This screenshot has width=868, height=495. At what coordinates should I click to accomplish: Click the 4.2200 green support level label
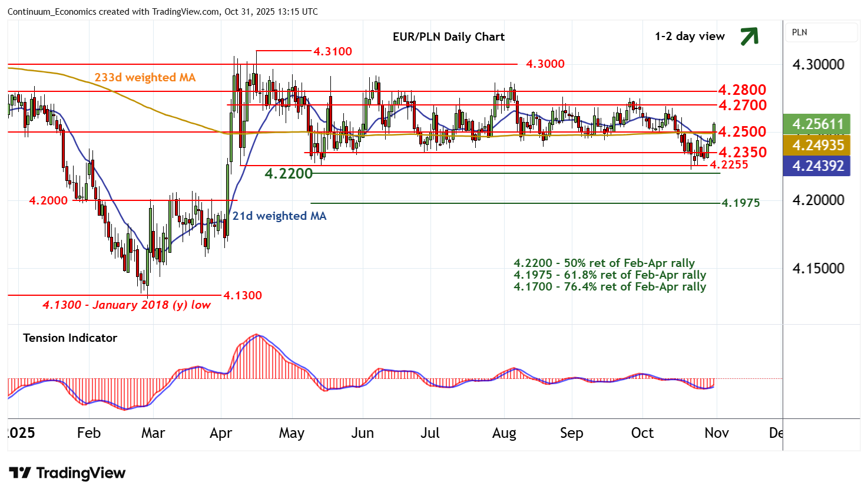click(289, 173)
